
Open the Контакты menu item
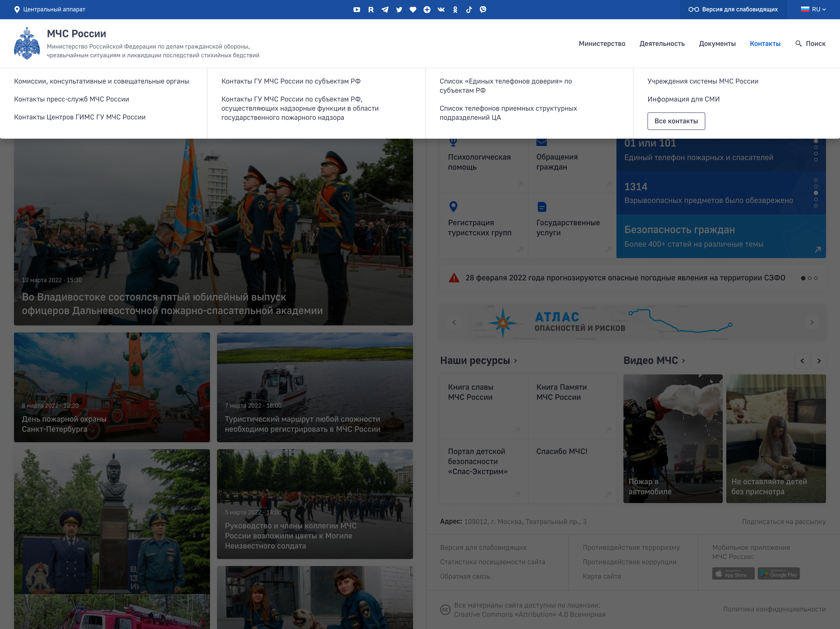point(765,44)
